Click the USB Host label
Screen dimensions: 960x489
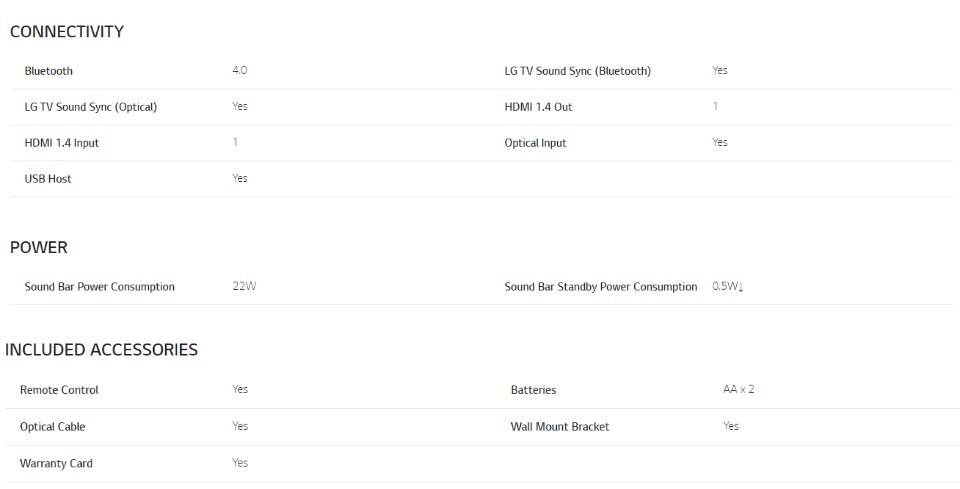(x=48, y=179)
